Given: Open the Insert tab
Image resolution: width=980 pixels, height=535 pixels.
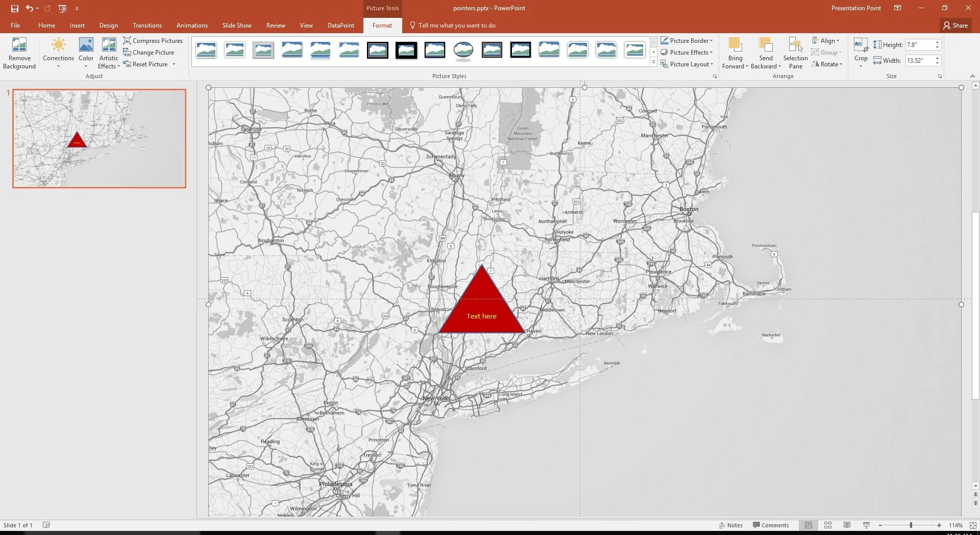Looking at the screenshot, I should tap(77, 26).
